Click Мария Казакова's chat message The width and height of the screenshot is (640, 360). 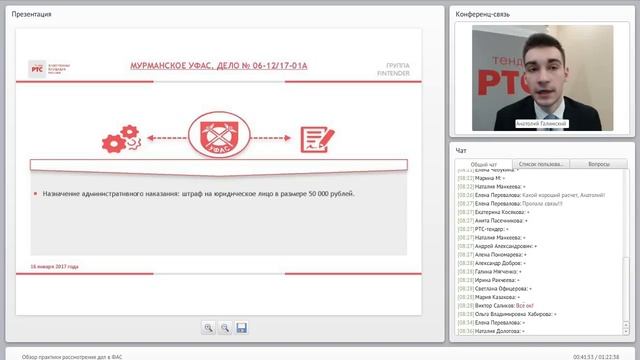click(489, 297)
